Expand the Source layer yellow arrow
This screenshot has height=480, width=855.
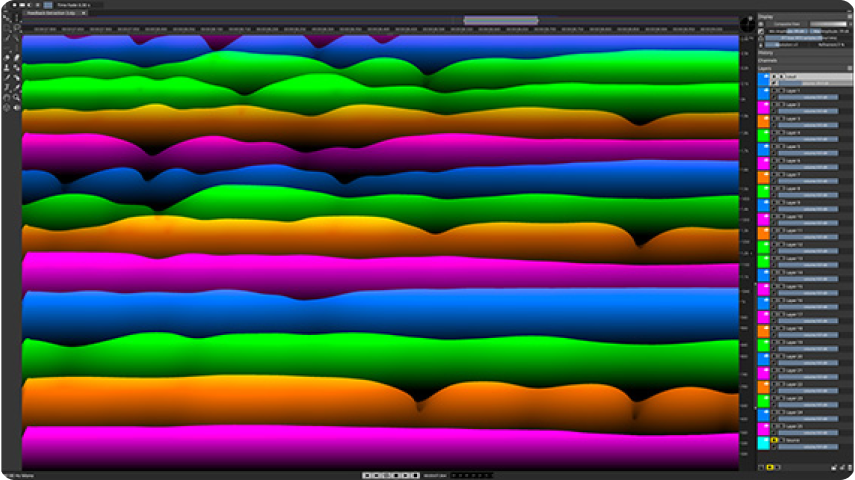point(774,440)
